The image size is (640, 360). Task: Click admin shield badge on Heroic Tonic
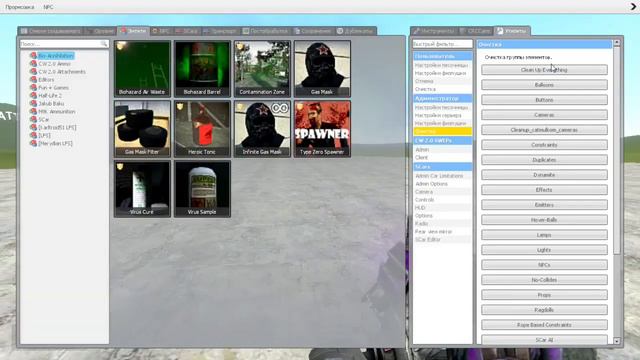coord(180,106)
